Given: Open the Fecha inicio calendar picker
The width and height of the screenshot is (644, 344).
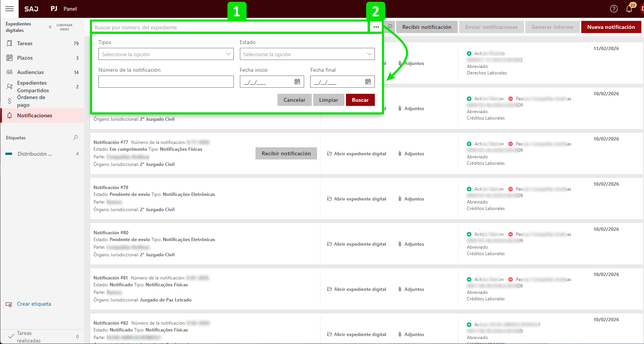Looking at the screenshot, I should coord(297,82).
